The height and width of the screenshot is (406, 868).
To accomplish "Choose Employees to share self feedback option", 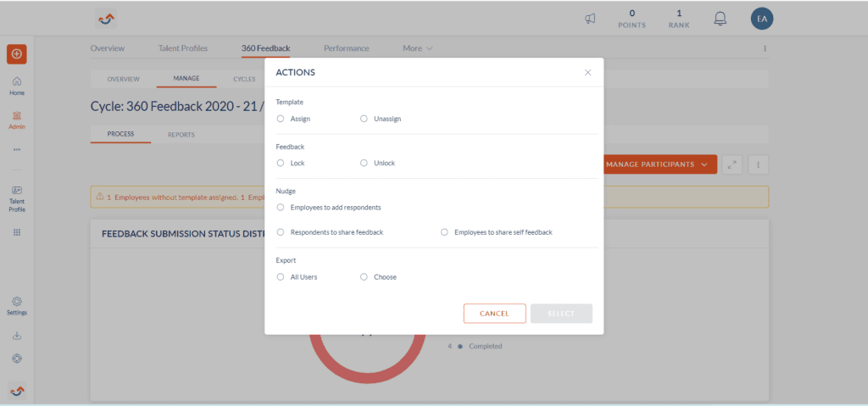I will tap(444, 232).
